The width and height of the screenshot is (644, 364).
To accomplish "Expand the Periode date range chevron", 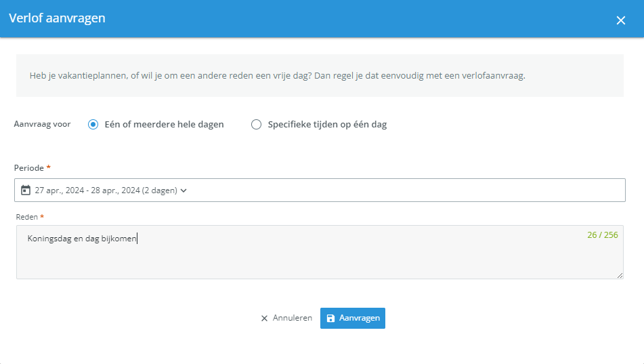I will coord(184,190).
